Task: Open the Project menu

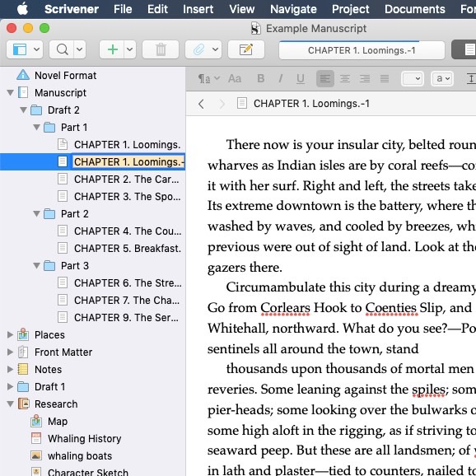Action: [350, 9]
